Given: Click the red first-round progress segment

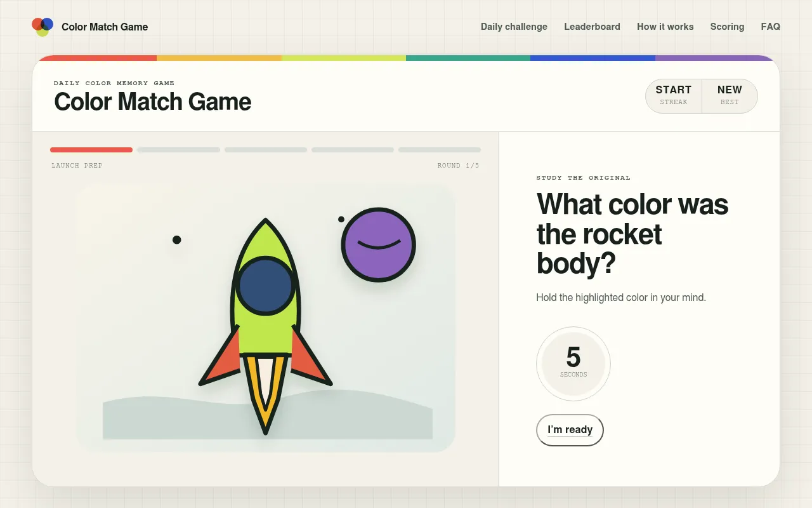Looking at the screenshot, I should (91, 150).
